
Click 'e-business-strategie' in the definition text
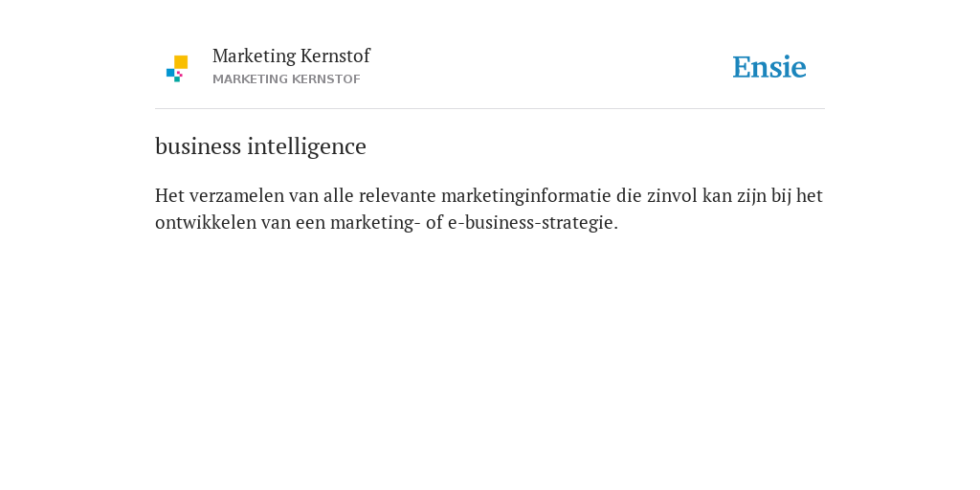click(532, 222)
